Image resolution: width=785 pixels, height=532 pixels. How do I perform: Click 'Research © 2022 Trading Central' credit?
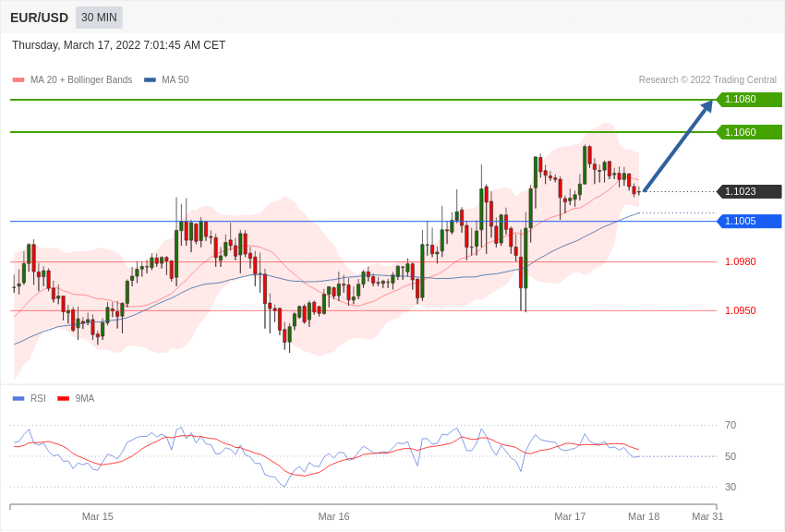[707, 79]
